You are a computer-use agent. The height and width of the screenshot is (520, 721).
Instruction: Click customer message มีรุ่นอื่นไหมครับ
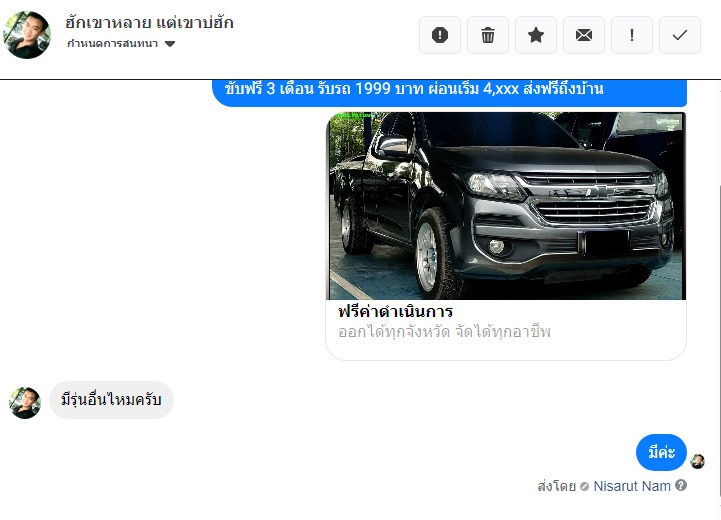pyautogui.click(x=111, y=400)
